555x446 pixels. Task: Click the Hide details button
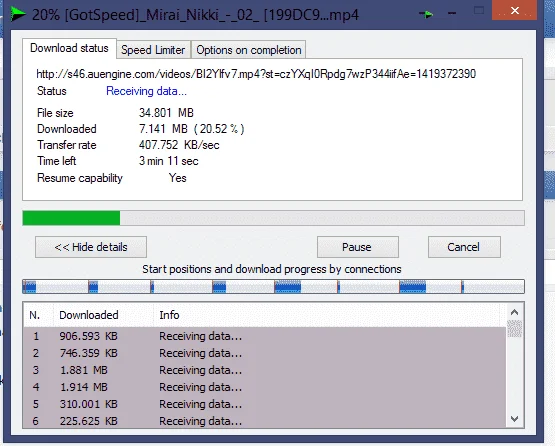(x=91, y=247)
